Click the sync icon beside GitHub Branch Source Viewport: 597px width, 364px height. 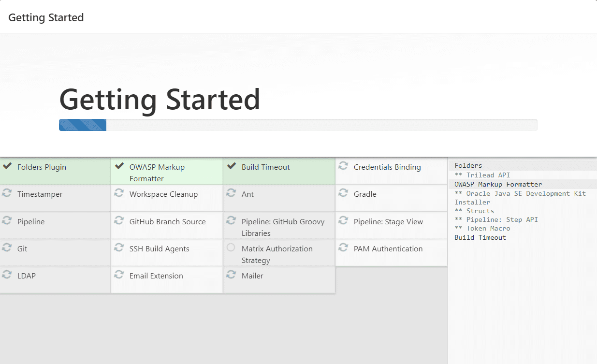[x=119, y=220]
